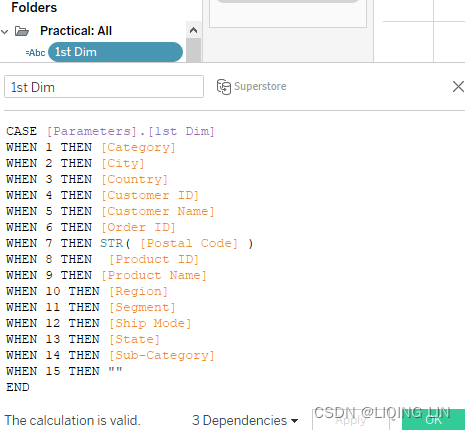Click the empty string "" in WHEN 15

(115, 370)
